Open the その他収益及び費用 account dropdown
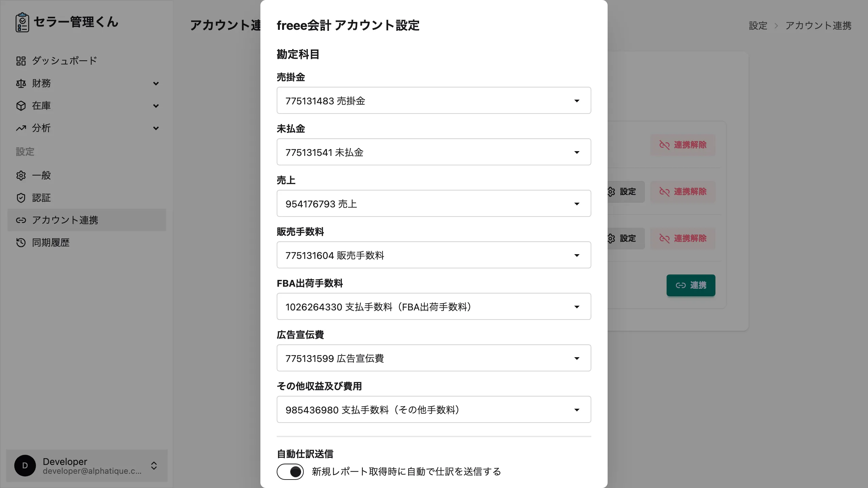This screenshot has width=868, height=488. [x=434, y=409]
